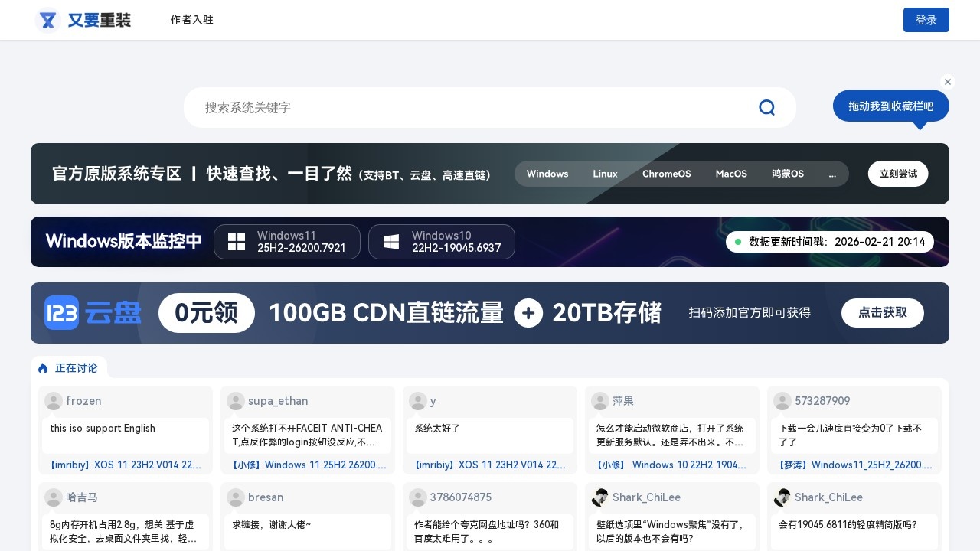Screen dimensions: 980x551
Task: Toggle the 鸿蒙OS category filter
Action: click(787, 174)
